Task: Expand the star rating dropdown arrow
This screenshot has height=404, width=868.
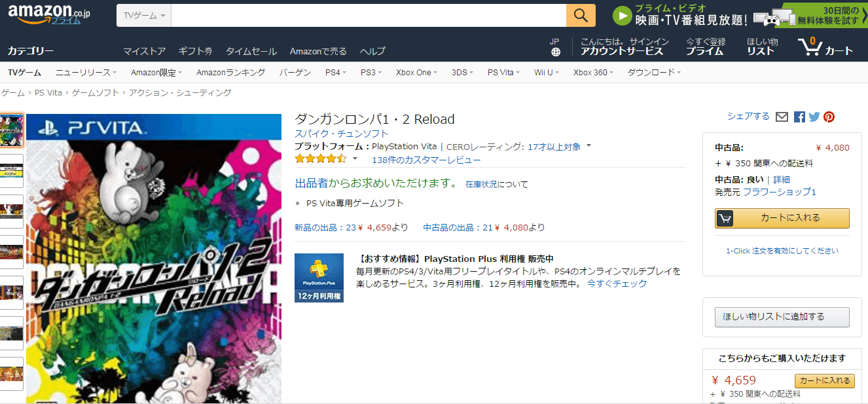Action: (x=355, y=158)
